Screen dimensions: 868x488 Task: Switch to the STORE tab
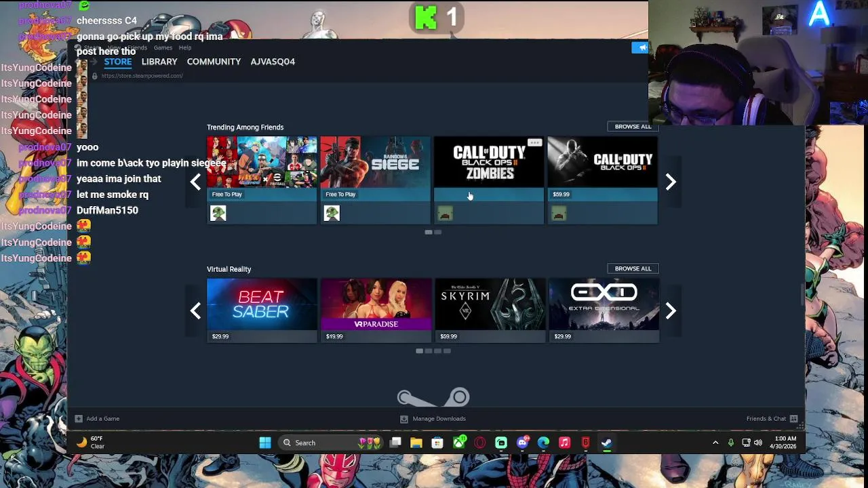tap(118, 62)
